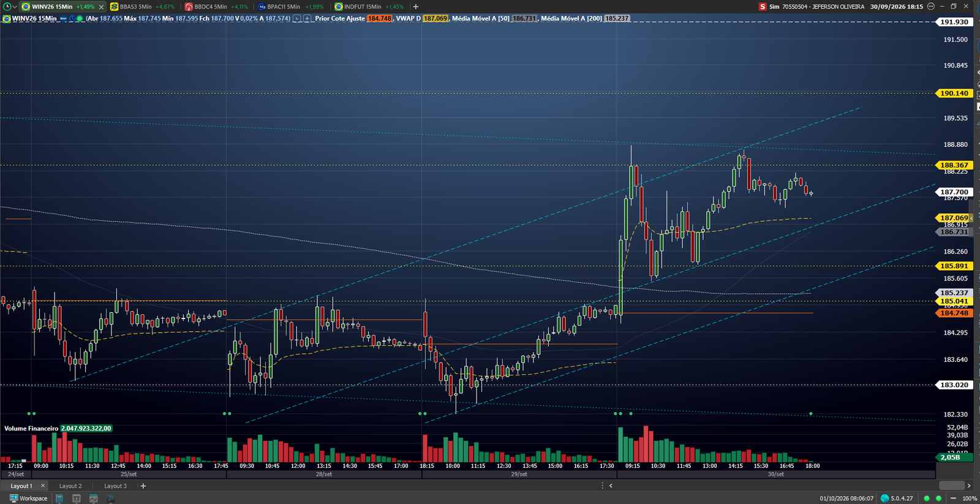Screen dimensions: 980x504
Task: Click the 187.700 current price tag
Action: (x=954, y=192)
